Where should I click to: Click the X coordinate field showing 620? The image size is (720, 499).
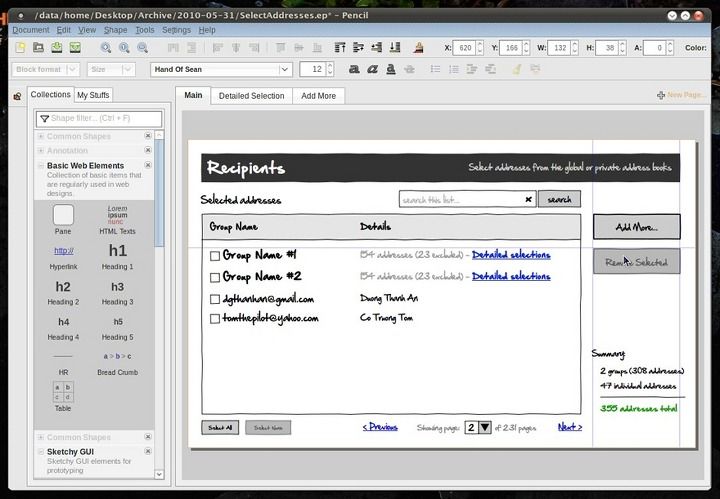(466, 48)
